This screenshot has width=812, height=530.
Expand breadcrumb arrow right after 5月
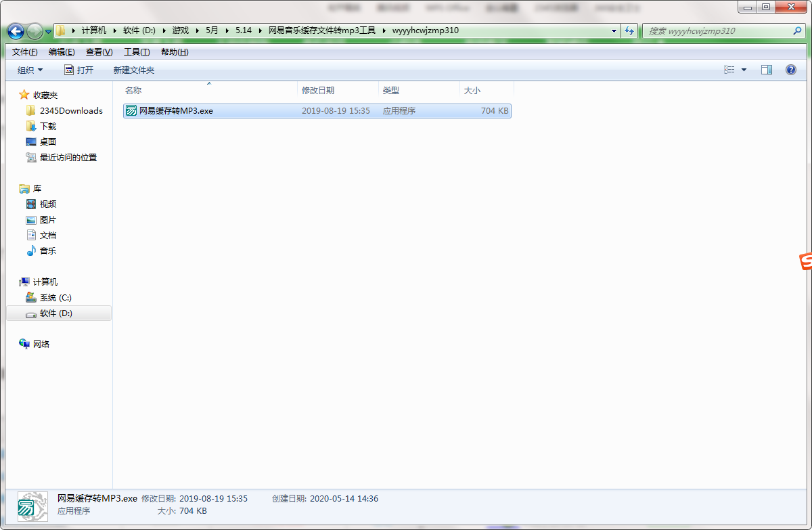pos(228,30)
